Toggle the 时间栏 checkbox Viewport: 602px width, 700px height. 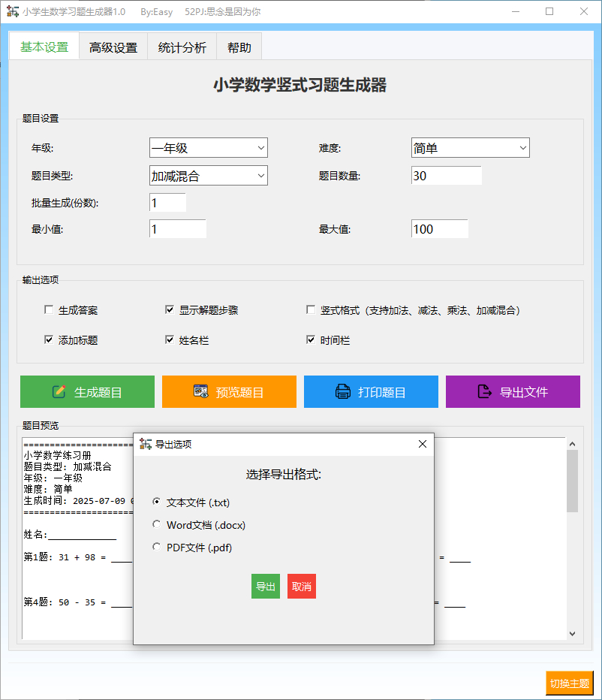(x=311, y=339)
